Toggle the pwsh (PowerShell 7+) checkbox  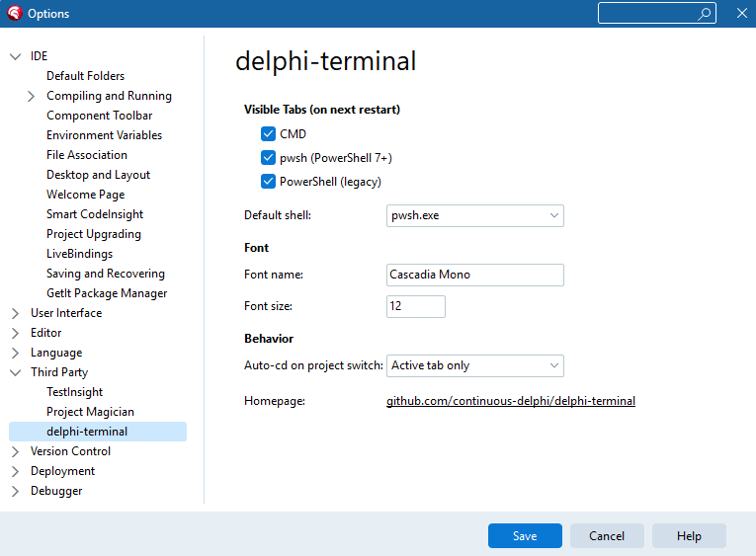click(x=268, y=158)
